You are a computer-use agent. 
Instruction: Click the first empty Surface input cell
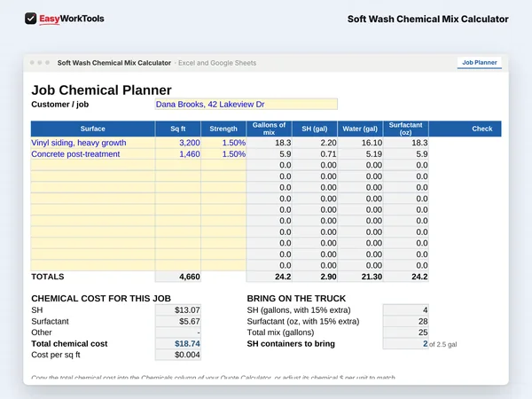coord(92,165)
